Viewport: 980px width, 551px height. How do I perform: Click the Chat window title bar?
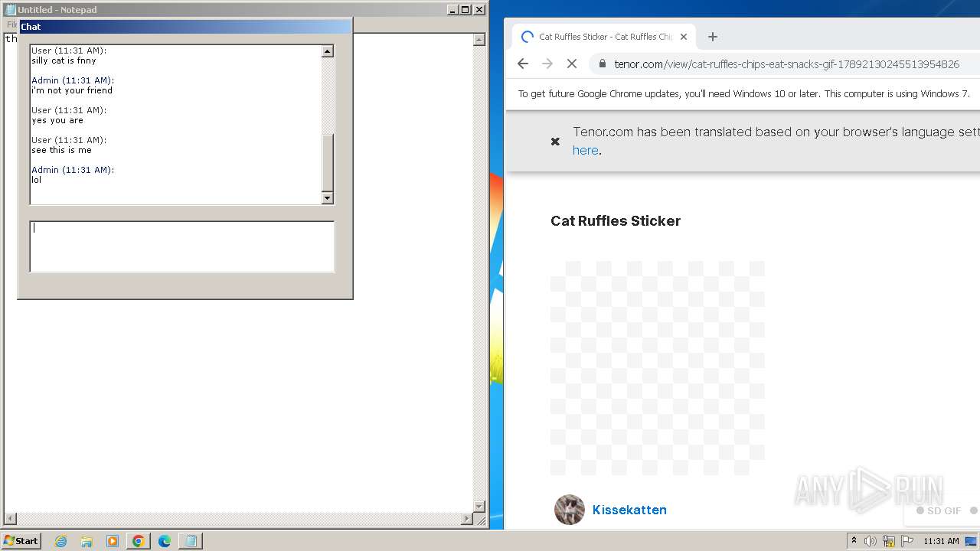click(185, 26)
